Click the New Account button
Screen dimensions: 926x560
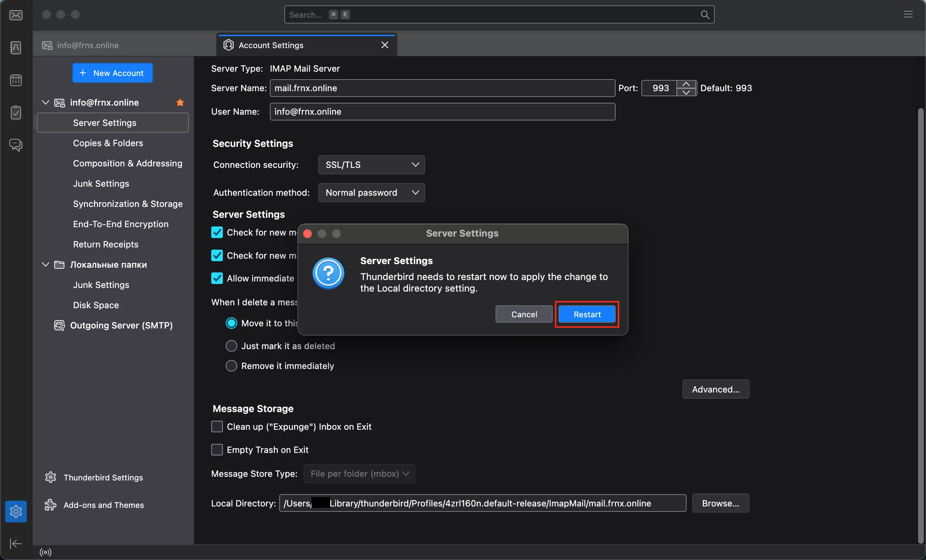[x=112, y=73]
